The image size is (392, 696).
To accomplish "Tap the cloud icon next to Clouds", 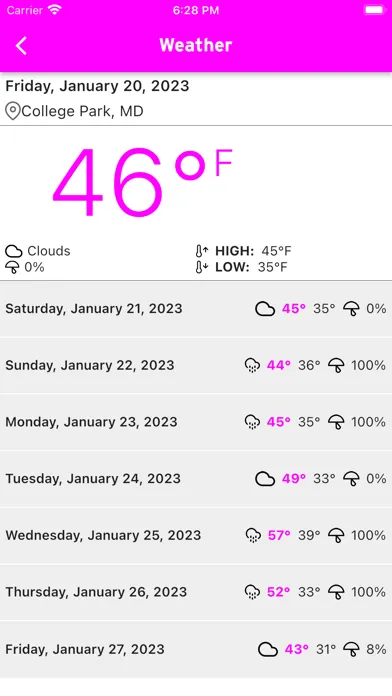I will (14, 251).
